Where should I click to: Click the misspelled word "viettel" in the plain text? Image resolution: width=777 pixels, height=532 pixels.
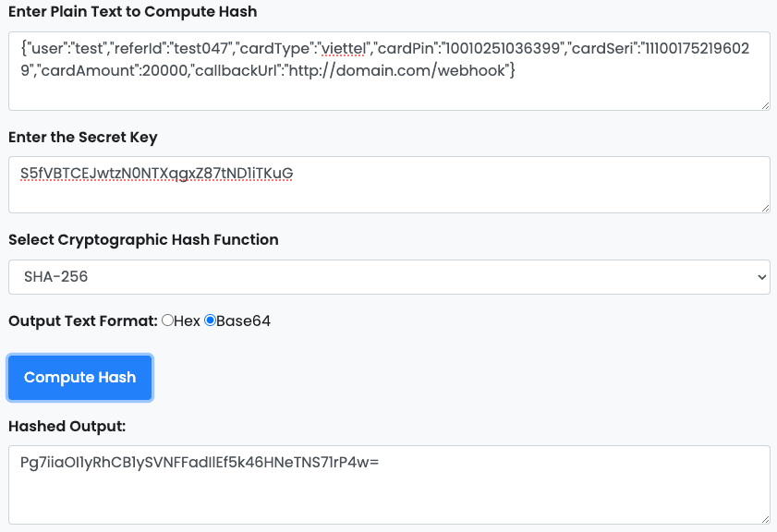[344, 49]
